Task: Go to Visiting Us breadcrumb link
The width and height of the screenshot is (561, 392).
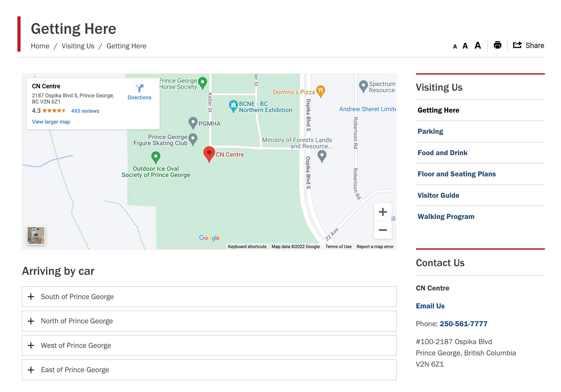Action: point(78,46)
